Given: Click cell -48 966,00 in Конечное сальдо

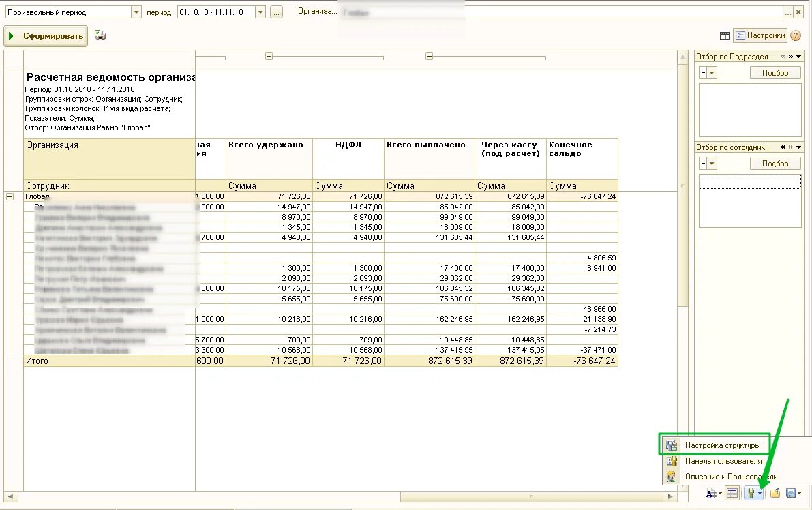Looking at the screenshot, I should tap(582, 309).
